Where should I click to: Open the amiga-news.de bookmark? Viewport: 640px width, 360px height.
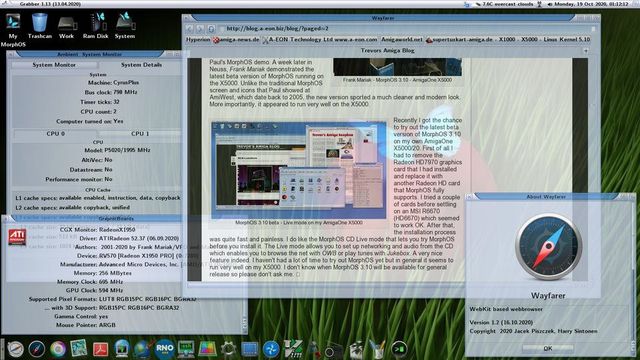coord(236,40)
